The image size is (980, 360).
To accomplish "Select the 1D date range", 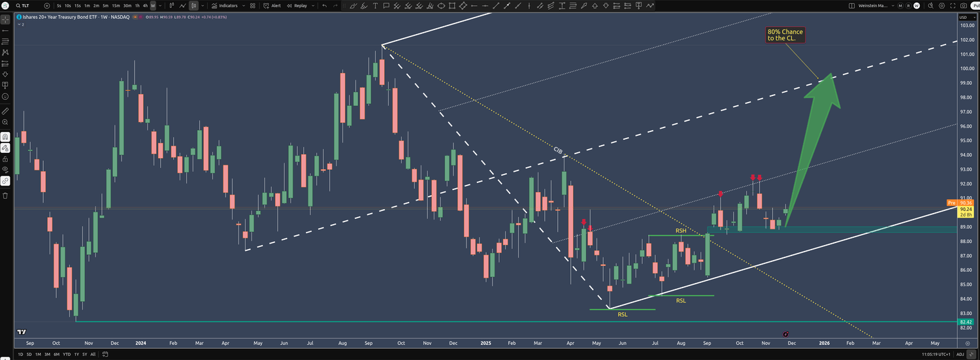I will click(x=20, y=354).
